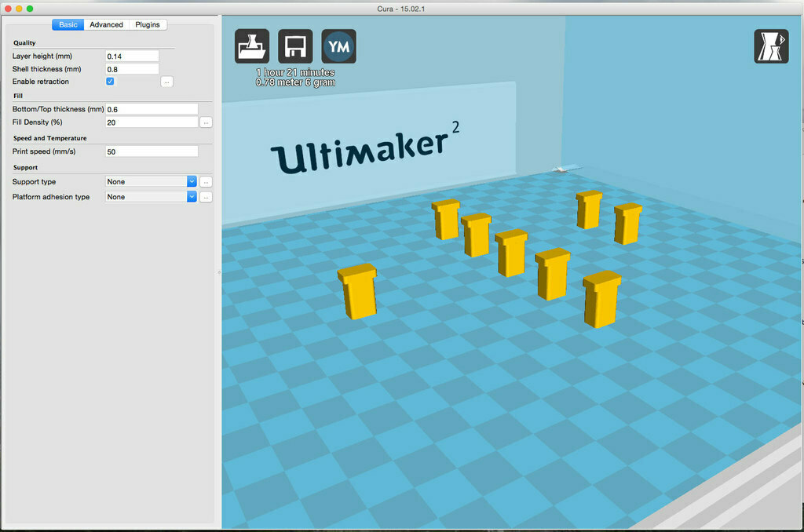Screen dimensions: 804x532
Task: Open Fill Density extra settings button
Action: pyautogui.click(x=206, y=122)
